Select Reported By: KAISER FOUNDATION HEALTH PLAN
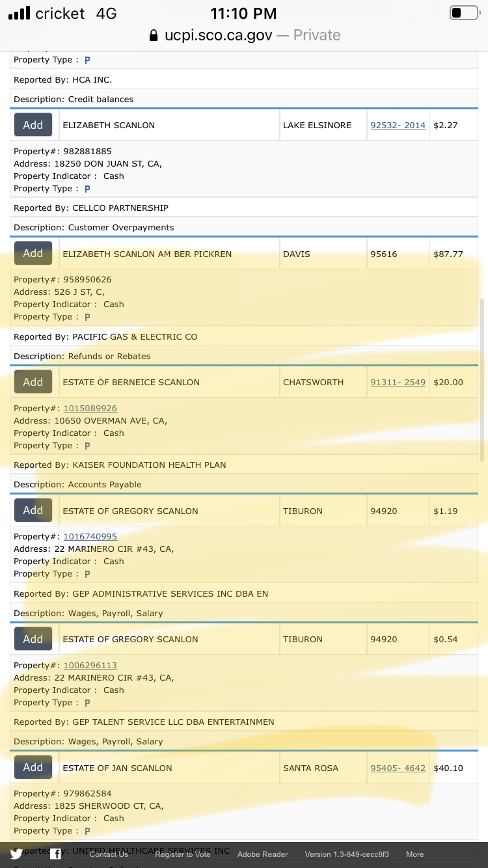The height and width of the screenshot is (868, 488). click(244, 465)
